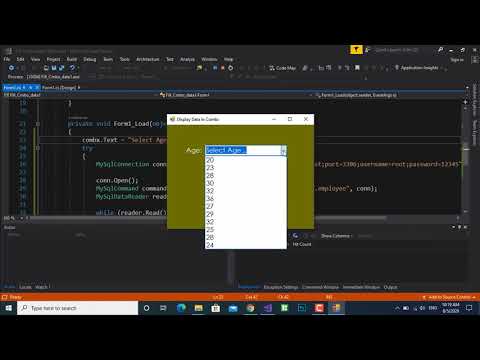Open the Exception Settings tab
This screenshot has width=480, height=360.
click(281, 287)
